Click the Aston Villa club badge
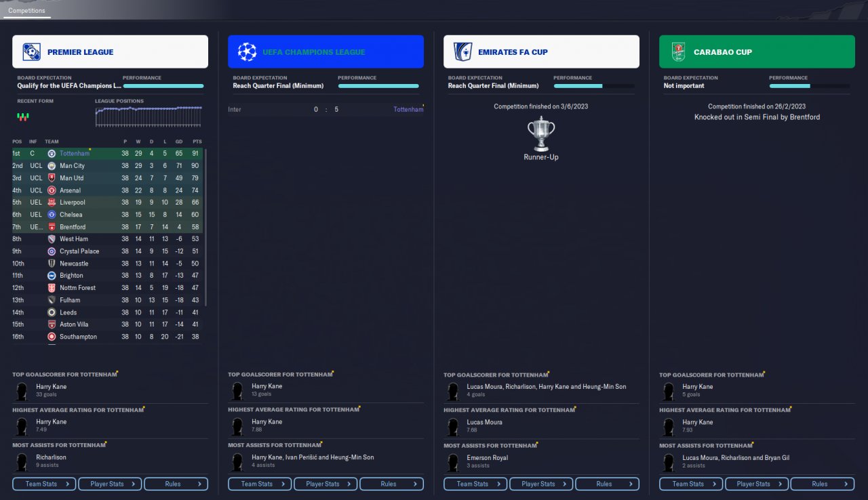The height and width of the screenshot is (500, 868). [x=52, y=325]
